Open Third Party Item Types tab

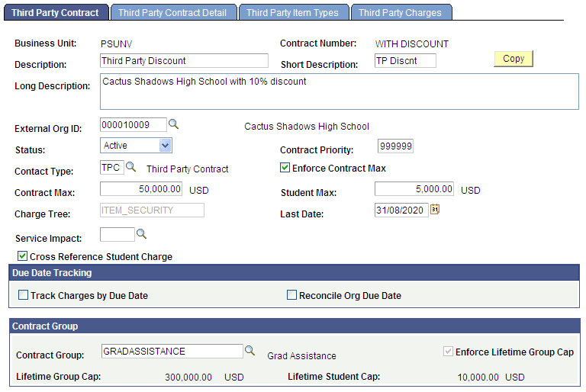point(293,12)
